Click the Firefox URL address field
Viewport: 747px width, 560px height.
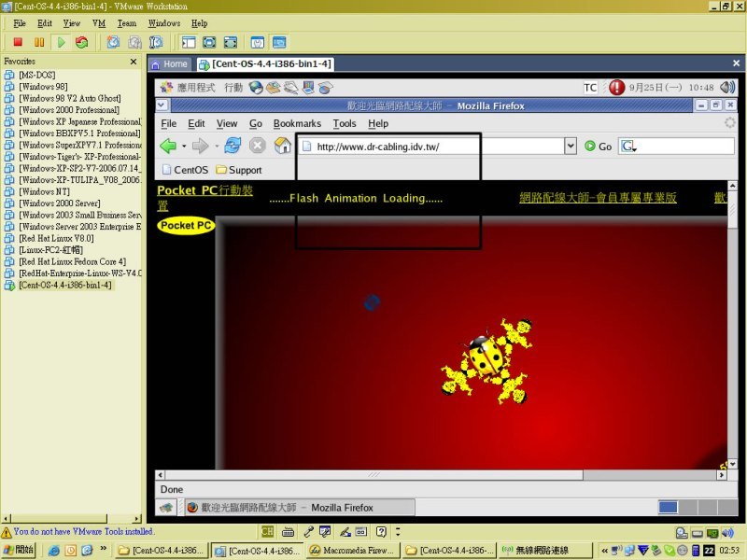tap(432, 147)
